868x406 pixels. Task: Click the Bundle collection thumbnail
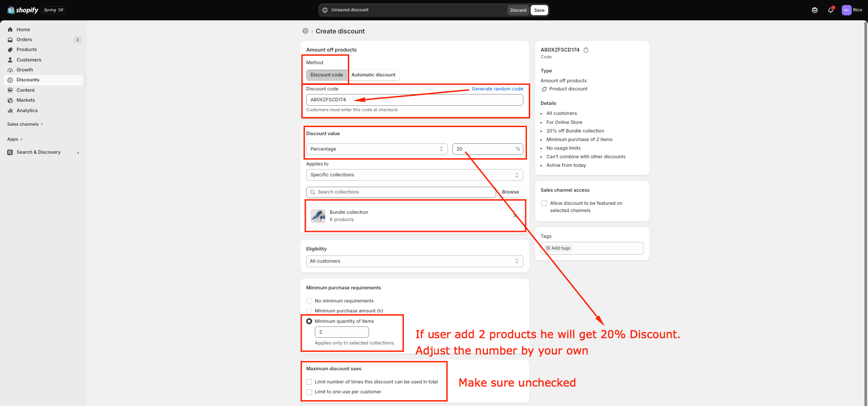click(318, 216)
